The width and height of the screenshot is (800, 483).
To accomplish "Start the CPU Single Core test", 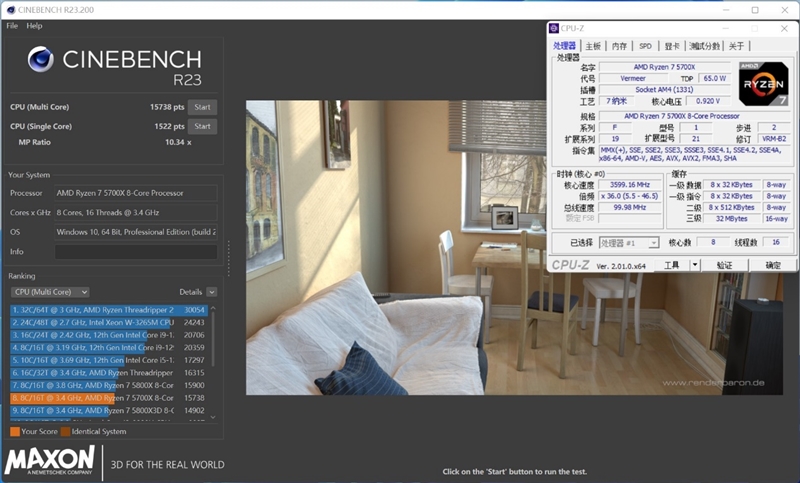I will [x=202, y=126].
